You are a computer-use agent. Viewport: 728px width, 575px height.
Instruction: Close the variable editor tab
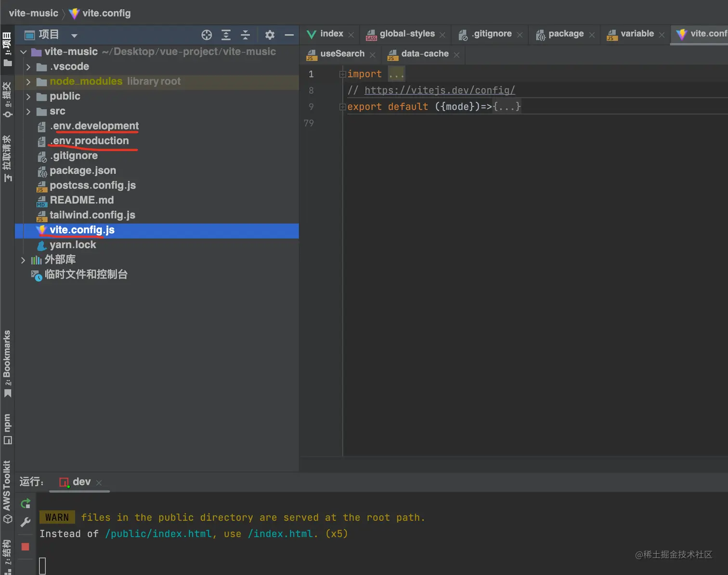click(662, 35)
